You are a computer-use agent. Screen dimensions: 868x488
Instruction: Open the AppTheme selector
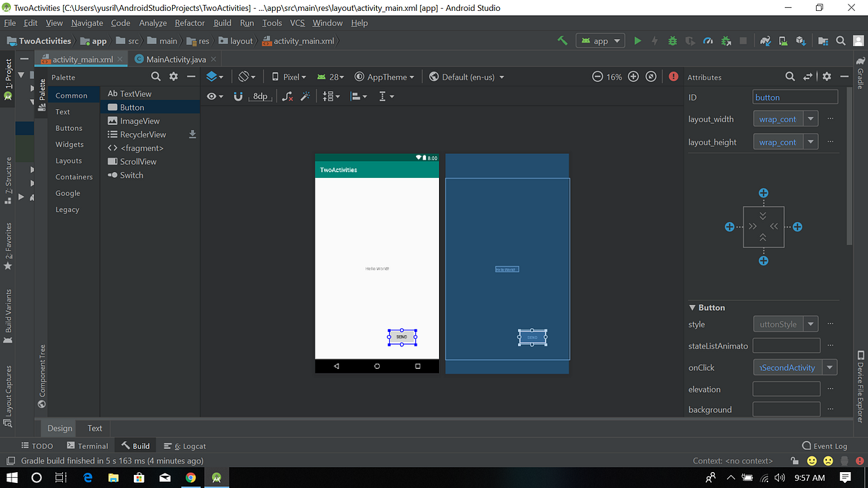[x=385, y=76]
